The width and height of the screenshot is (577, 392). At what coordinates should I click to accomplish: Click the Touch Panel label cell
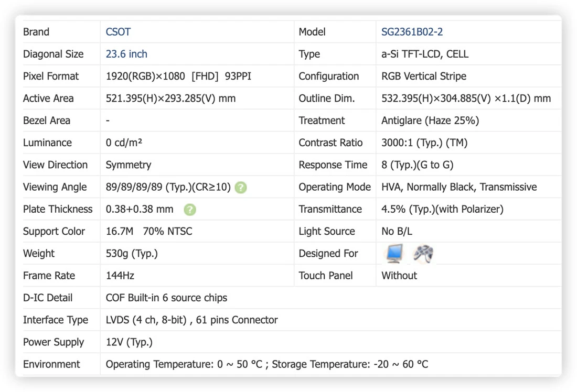point(326,276)
